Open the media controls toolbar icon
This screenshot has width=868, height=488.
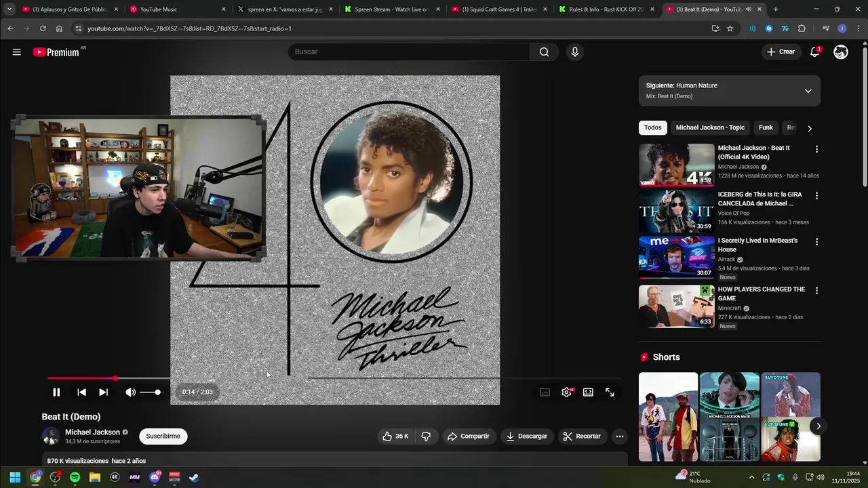click(x=825, y=28)
